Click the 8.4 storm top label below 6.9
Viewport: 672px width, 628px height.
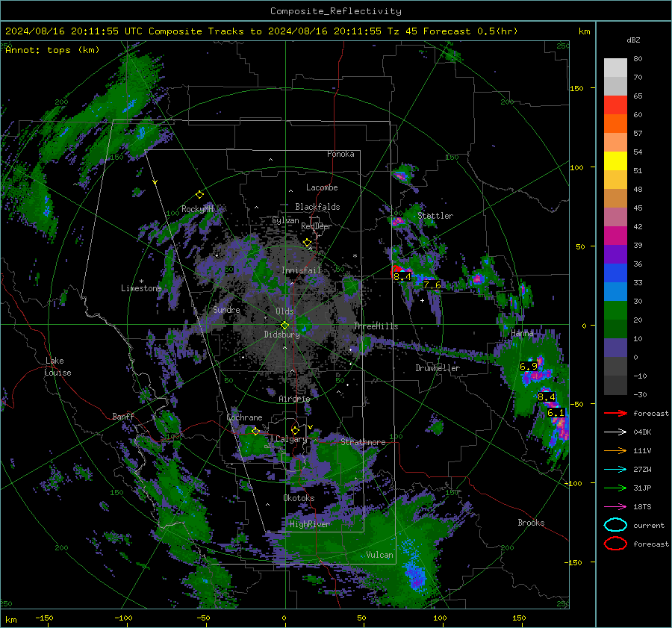pyautogui.click(x=547, y=397)
